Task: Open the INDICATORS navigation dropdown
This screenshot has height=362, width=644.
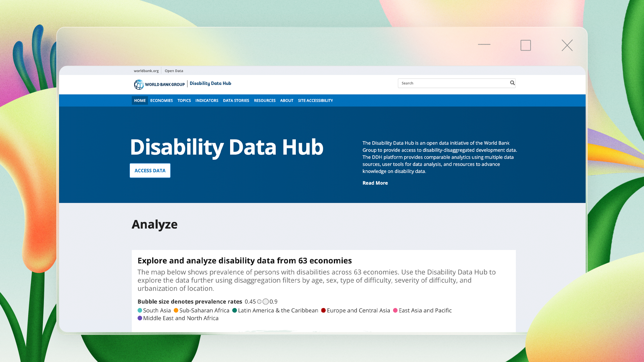Action: coord(207,101)
